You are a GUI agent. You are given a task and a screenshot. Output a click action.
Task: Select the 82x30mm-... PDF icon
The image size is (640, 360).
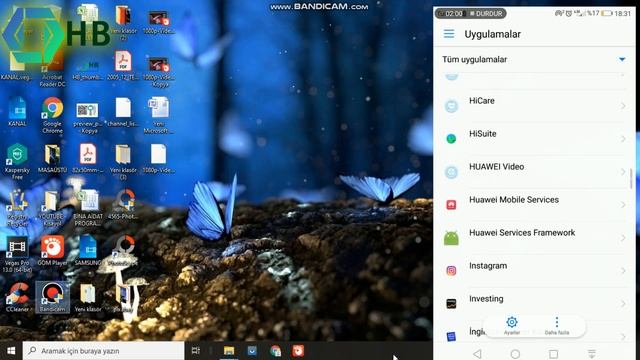tap(88, 158)
